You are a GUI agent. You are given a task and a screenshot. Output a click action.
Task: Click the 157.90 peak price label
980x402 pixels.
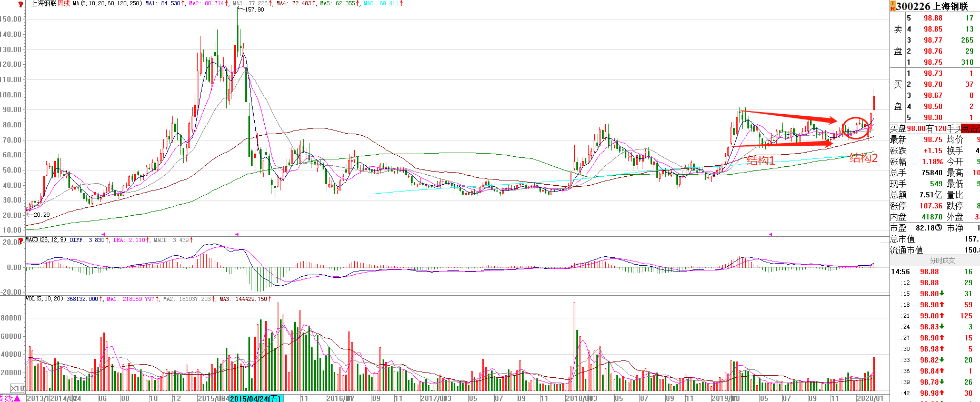coord(254,9)
